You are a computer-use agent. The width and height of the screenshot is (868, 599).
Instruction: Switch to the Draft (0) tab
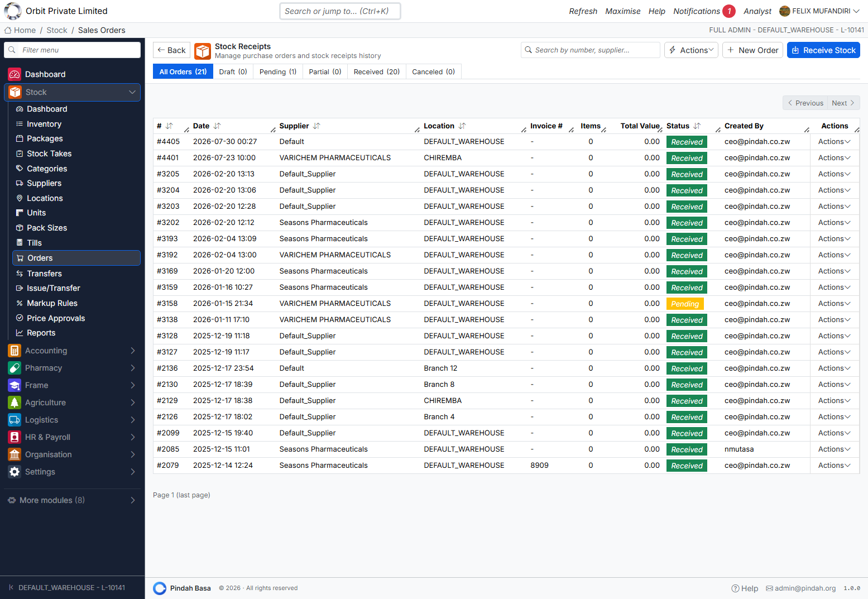[233, 71]
